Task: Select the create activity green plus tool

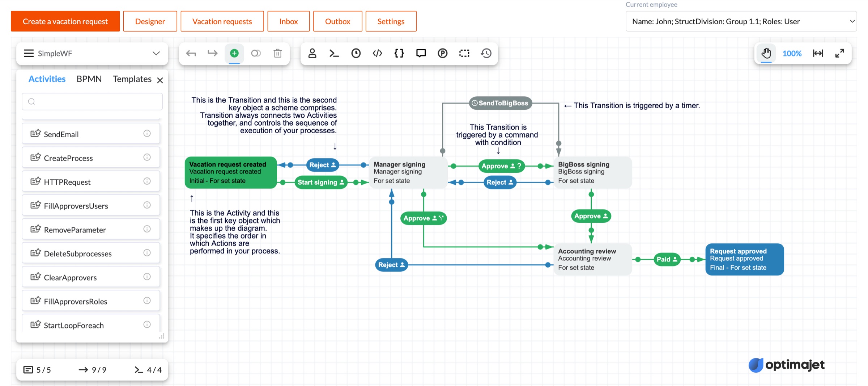Action: (234, 54)
